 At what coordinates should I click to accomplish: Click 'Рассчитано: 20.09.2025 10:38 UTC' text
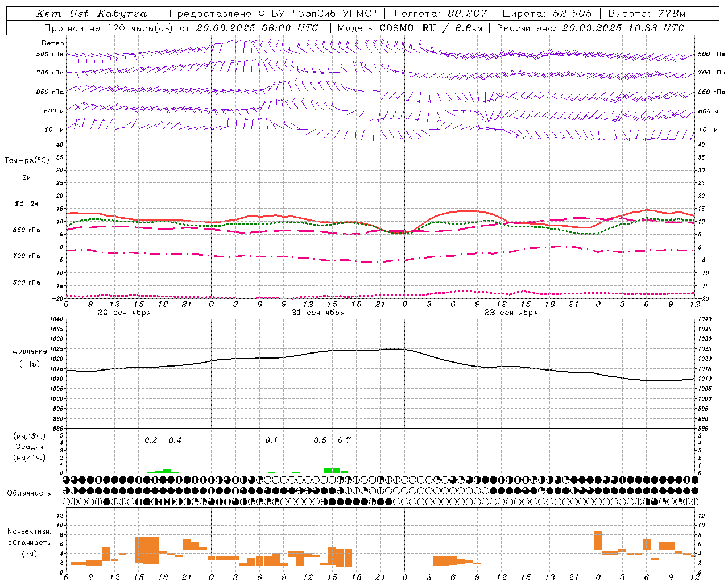click(x=590, y=28)
